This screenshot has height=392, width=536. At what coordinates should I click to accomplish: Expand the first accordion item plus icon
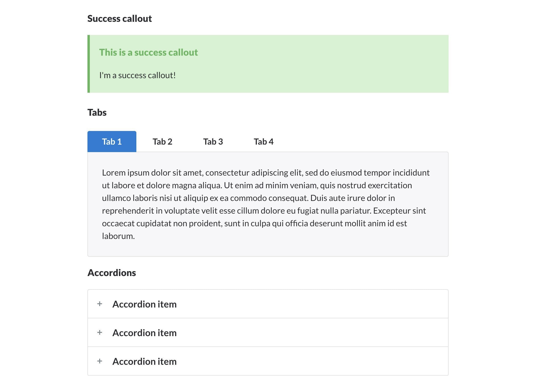point(99,304)
